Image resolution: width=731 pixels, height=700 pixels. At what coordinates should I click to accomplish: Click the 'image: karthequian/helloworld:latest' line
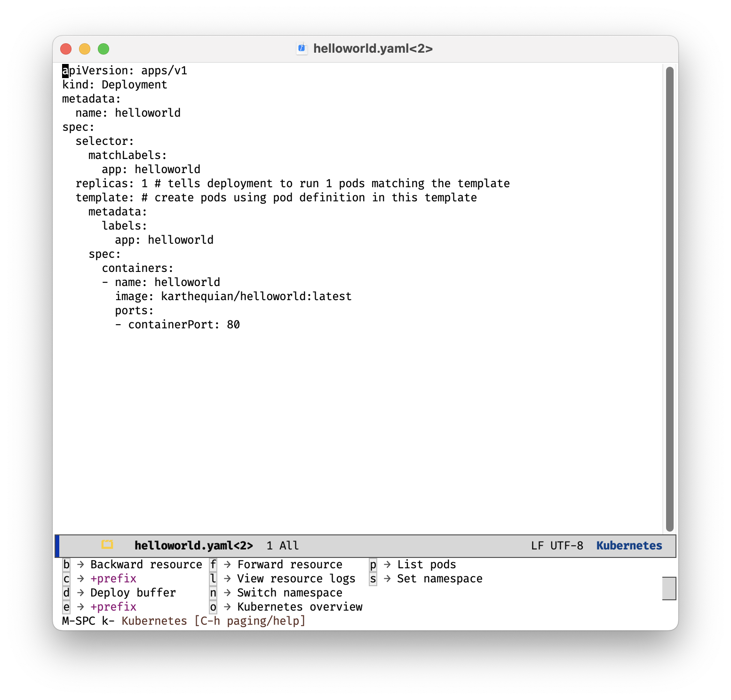233,296
